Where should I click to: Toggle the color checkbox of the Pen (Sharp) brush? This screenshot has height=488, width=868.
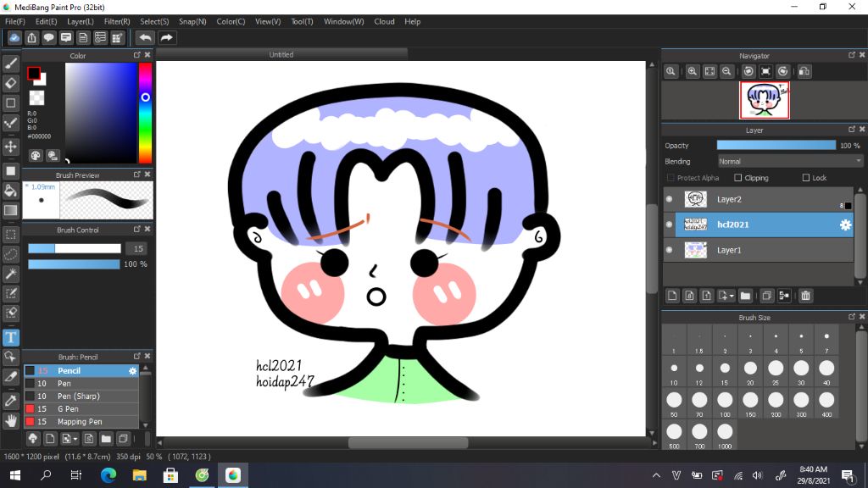point(30,396)
